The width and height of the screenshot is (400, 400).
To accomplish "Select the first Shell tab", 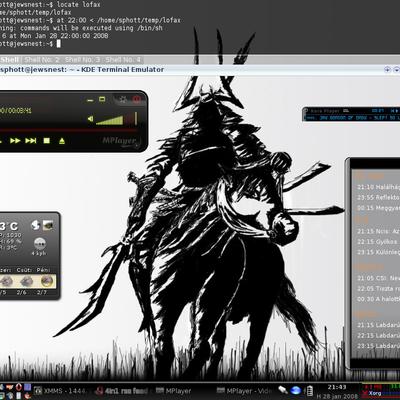I will tap(9, 60).
